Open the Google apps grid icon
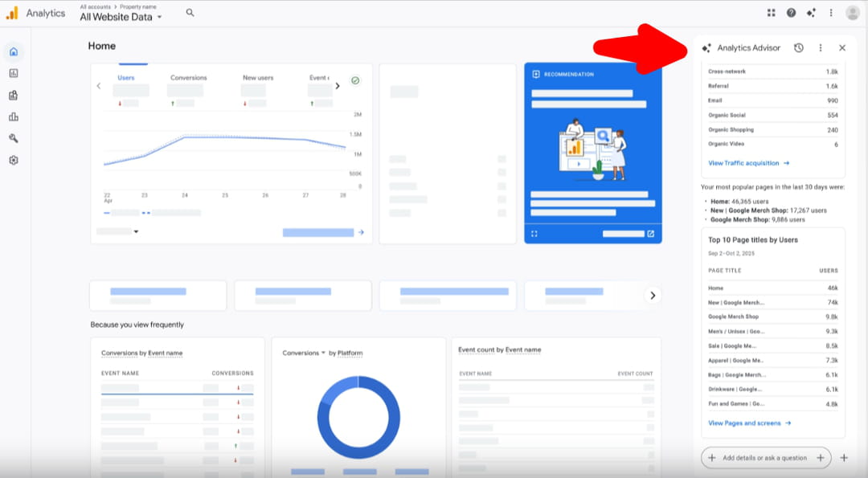This screenshot has width=868, height=478. point(772,13)
